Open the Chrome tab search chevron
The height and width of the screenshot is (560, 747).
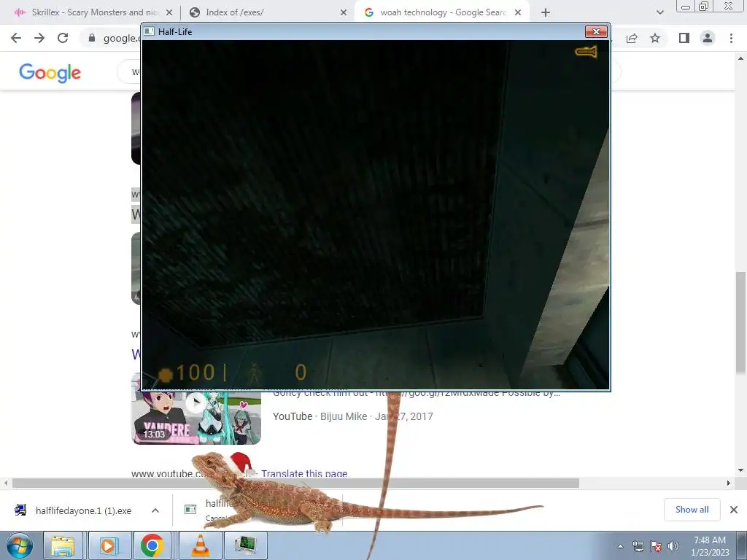coord(659,12)
